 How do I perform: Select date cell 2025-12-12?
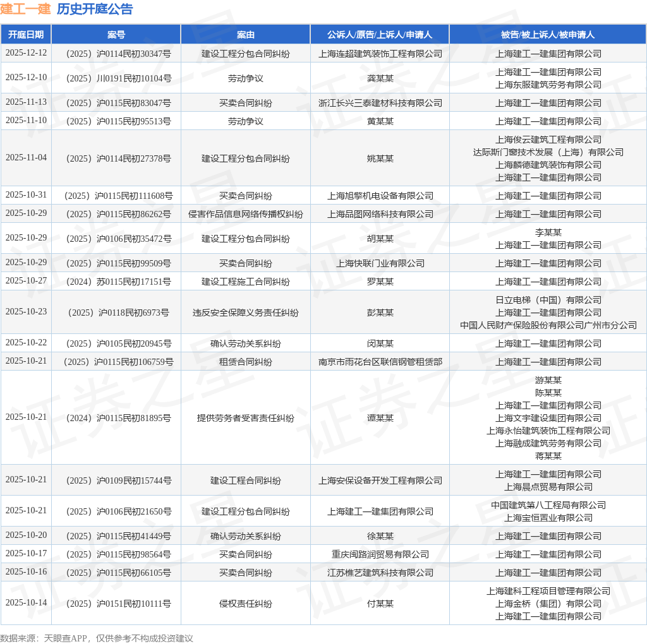pos(26,53)
